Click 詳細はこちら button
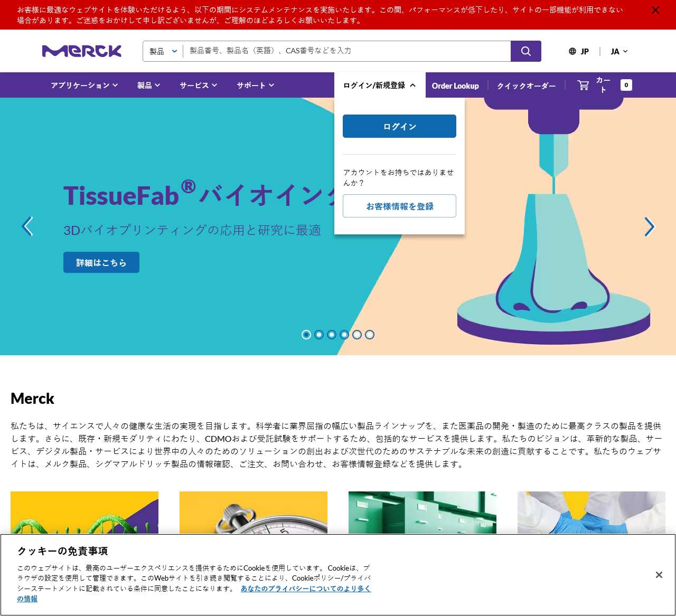This screenshot has width=676, height=616. [101, 262]
